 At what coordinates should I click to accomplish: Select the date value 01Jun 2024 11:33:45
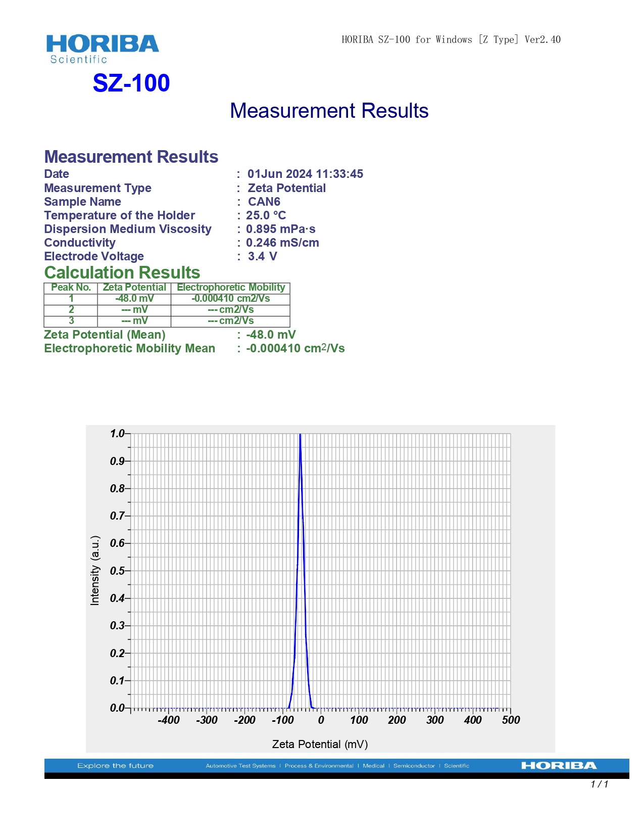point(305,174)
